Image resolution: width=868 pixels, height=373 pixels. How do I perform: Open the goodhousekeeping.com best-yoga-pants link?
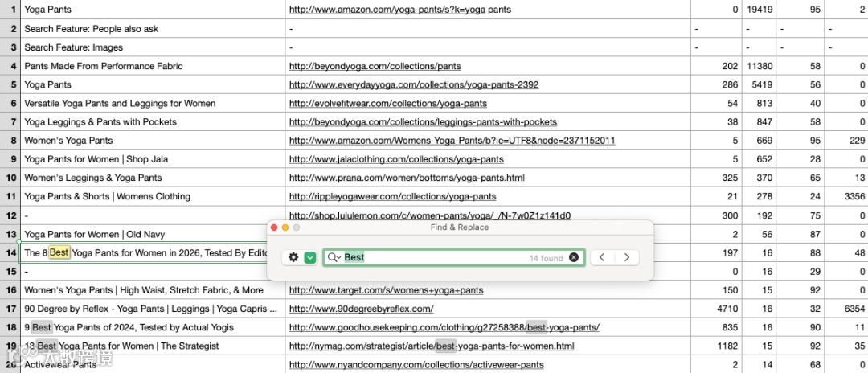[444, 328]
